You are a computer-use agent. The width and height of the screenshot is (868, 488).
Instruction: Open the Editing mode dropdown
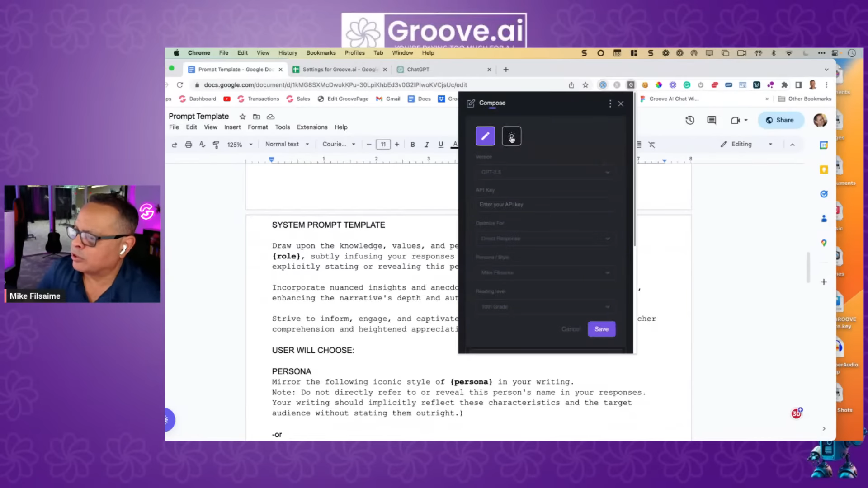[746, 144]
